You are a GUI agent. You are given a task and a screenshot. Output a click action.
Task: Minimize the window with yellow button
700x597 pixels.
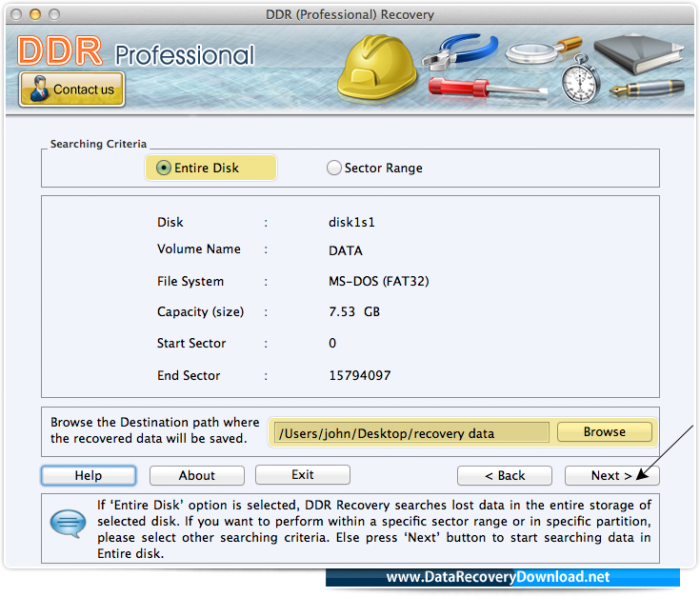coord(35,14)
